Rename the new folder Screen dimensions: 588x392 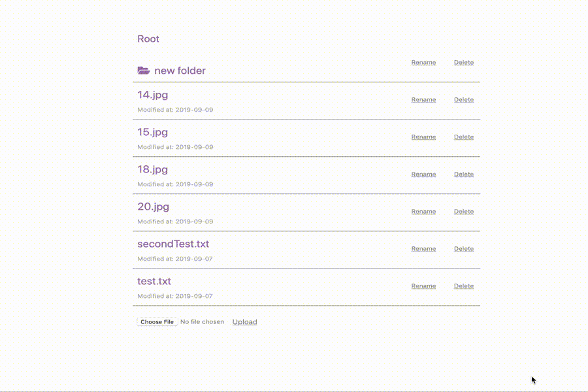coord(423,63)
